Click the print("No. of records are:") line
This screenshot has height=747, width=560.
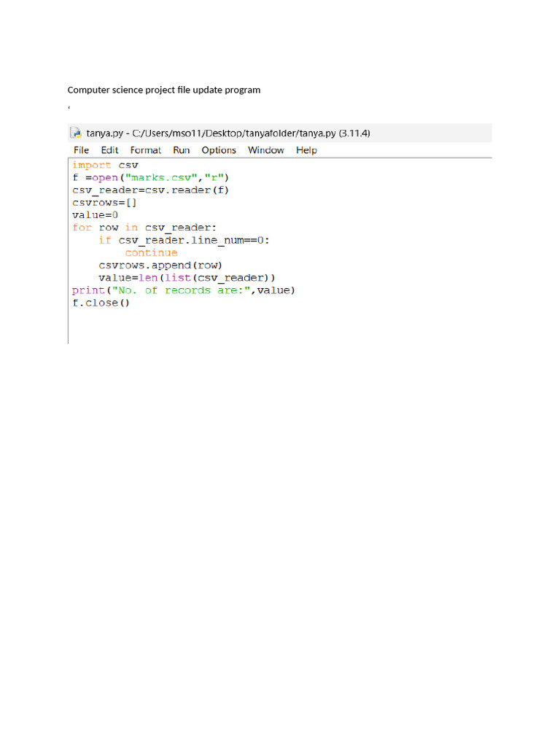pos(184,290)
